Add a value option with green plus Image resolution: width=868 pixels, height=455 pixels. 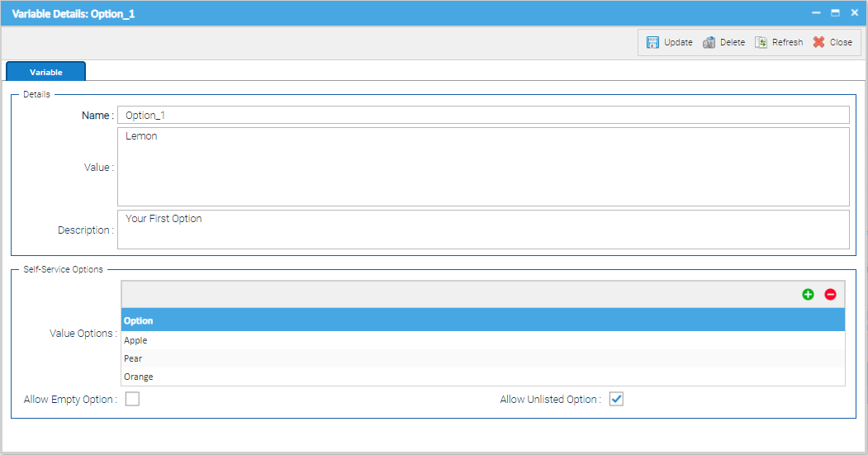click(x=808, y=295)
